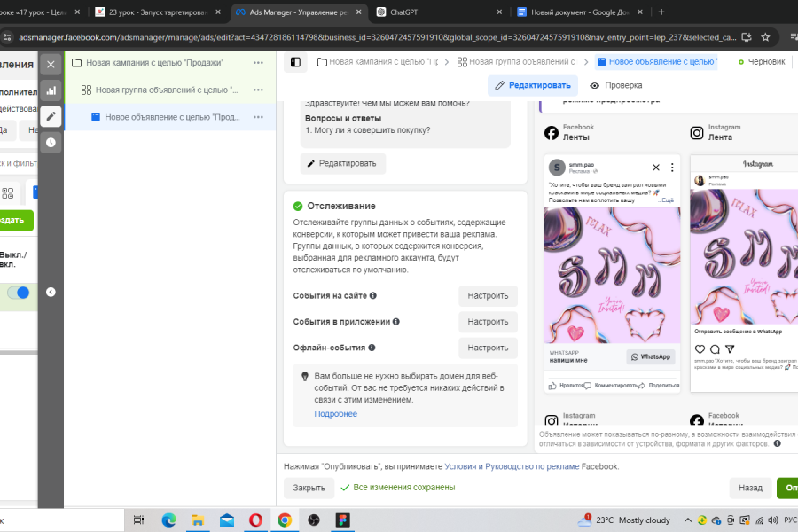798x532 pixels.
Task: Bookmark this page with the star icon
Action: (x=765, y=37)
